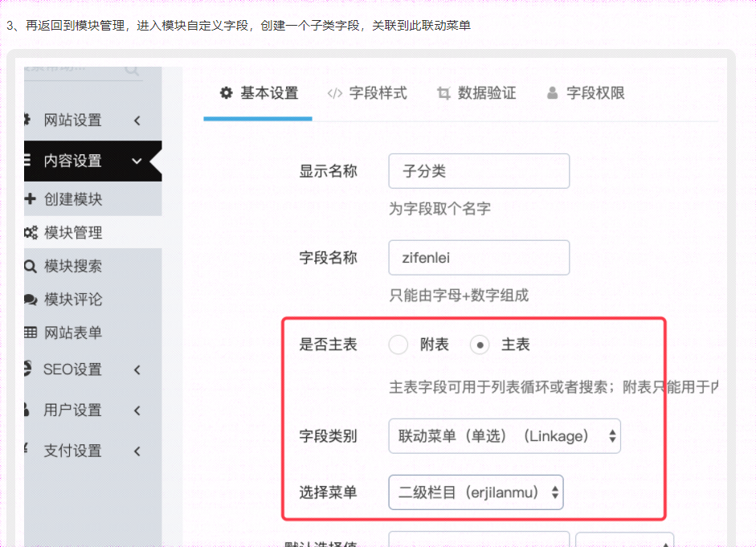Viewport: 756px width, 547px height.
Task: Open 模块管理 in the sidebar
Action: click(x=92, y=232)
